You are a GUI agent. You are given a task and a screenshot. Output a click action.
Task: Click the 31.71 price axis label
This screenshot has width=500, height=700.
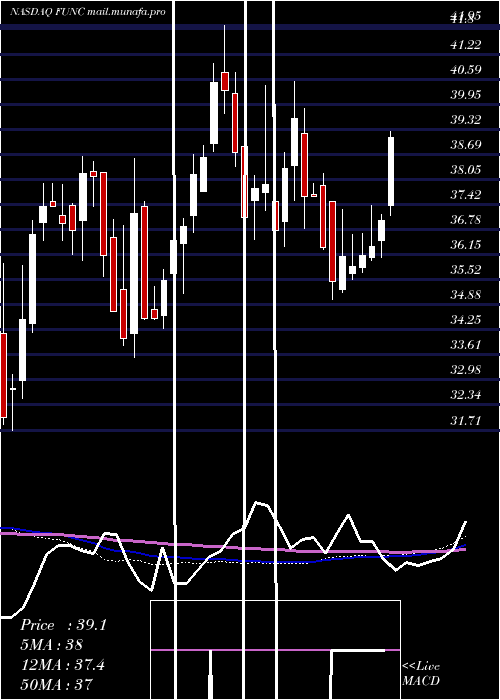(x=466, y=420)
